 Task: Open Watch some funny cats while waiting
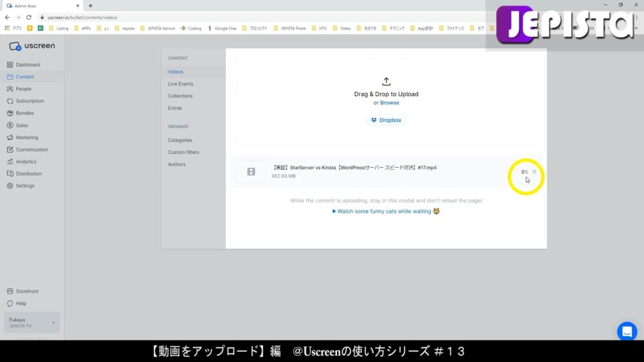click(x=386, y=211)
